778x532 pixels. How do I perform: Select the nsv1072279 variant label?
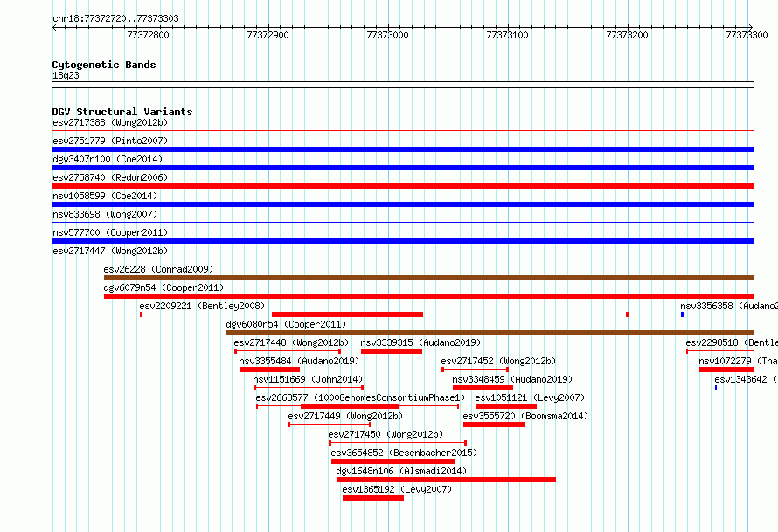[739, 361]
